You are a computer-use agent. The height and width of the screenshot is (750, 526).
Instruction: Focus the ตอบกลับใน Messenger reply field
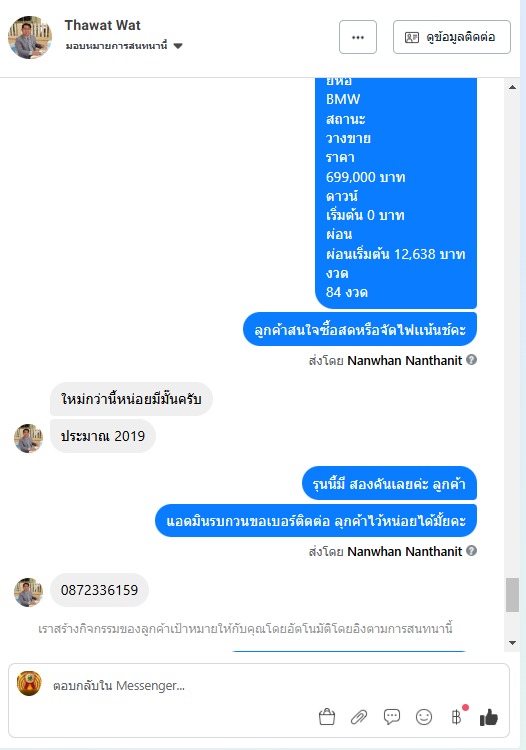182,686
